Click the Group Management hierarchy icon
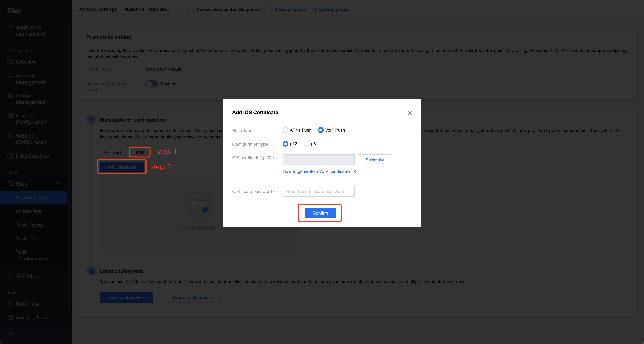The width and height of the screenshot is (644, 344). (x=10, y=96)
